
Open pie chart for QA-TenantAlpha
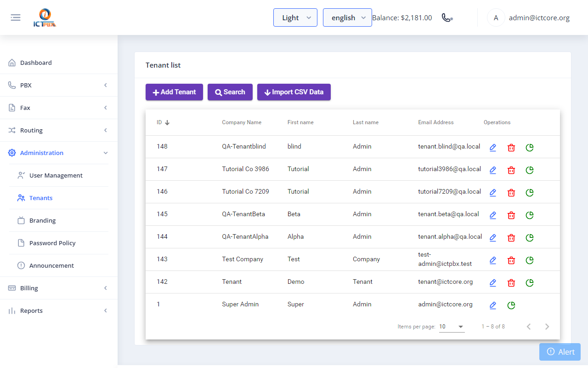(529, 237)
